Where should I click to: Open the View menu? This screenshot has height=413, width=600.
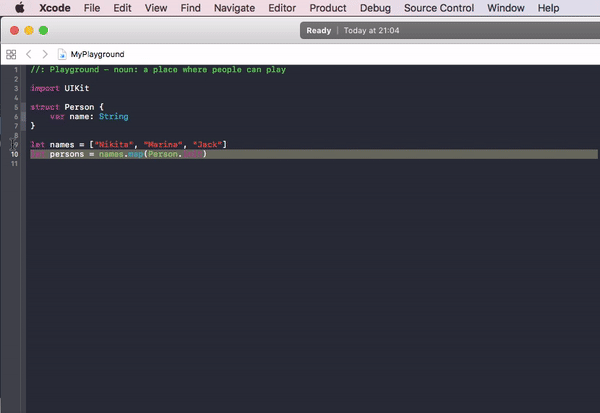[156, 8]
